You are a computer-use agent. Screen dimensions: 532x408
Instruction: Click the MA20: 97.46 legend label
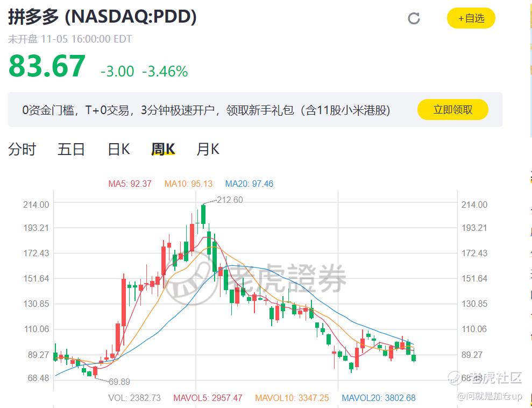(249, 184)
